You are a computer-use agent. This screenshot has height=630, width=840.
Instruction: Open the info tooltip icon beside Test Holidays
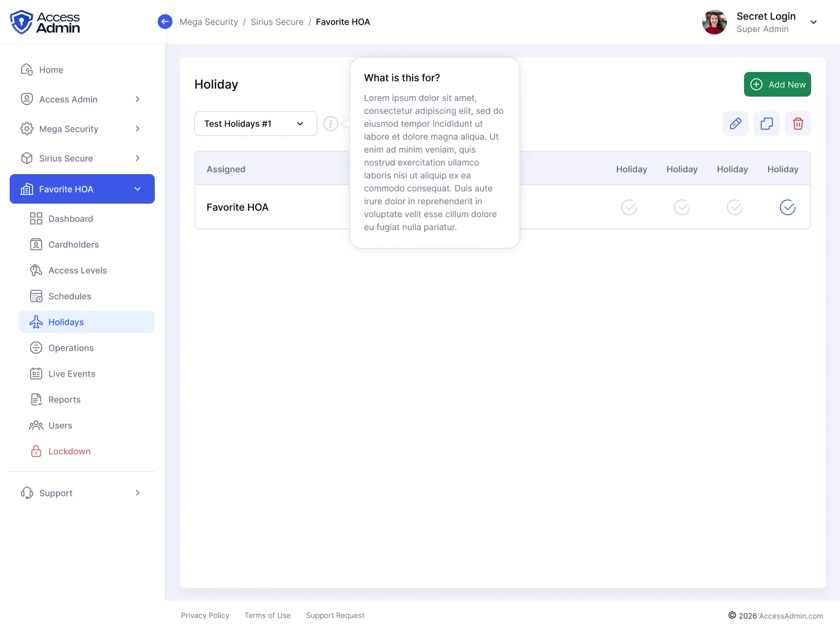(331, 124)
